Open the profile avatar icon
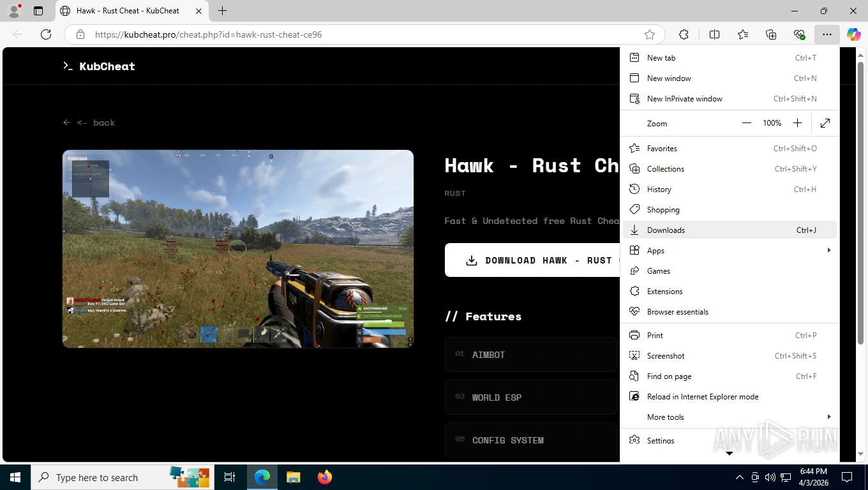The image size is (868, 490). [x=13, y=11]
